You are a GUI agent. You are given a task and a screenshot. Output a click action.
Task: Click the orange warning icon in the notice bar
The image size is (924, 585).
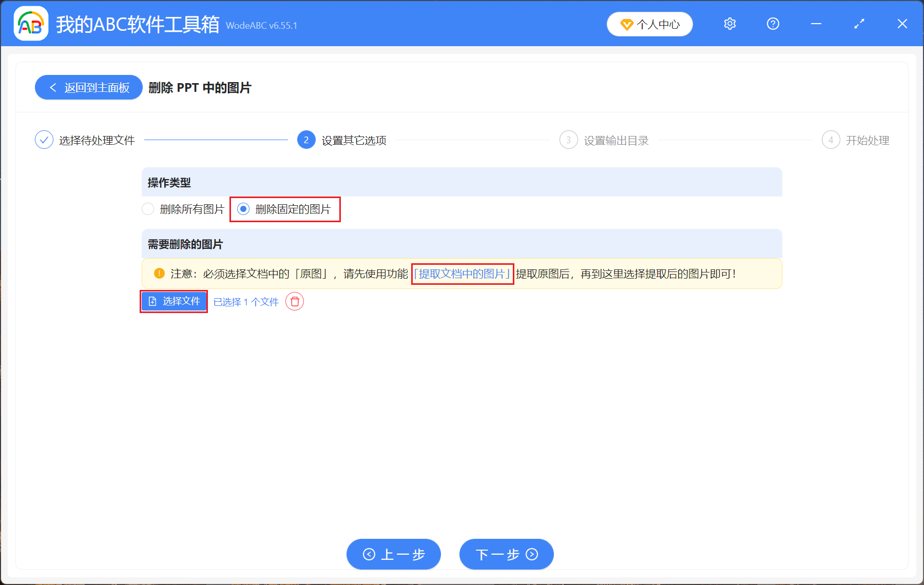click(159, 274)
